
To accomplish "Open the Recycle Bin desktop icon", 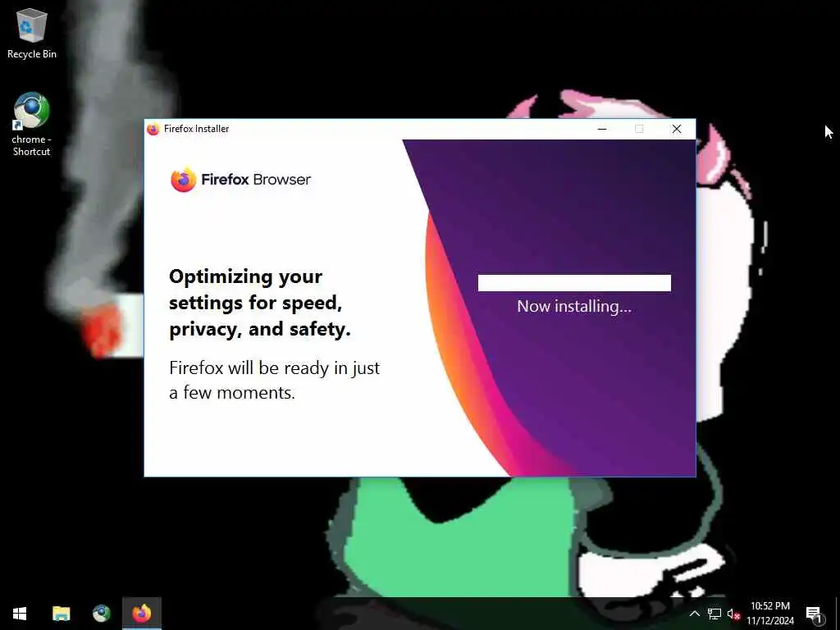I will click(x=32, y=33).
